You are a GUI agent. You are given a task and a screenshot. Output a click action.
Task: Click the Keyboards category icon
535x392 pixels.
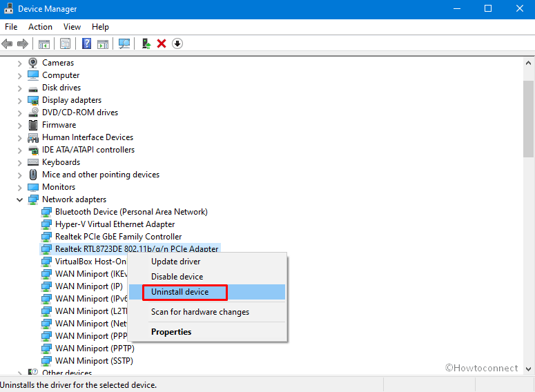(33, 162)
